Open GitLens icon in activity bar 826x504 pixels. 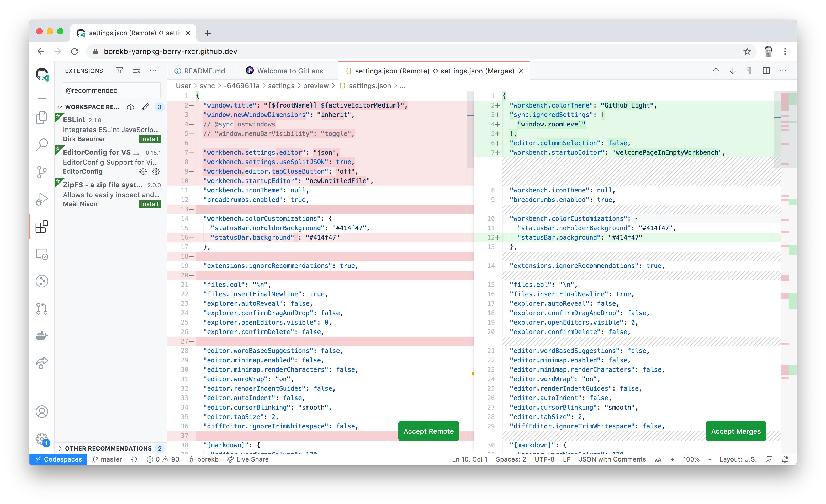click(x=42, y=281)
